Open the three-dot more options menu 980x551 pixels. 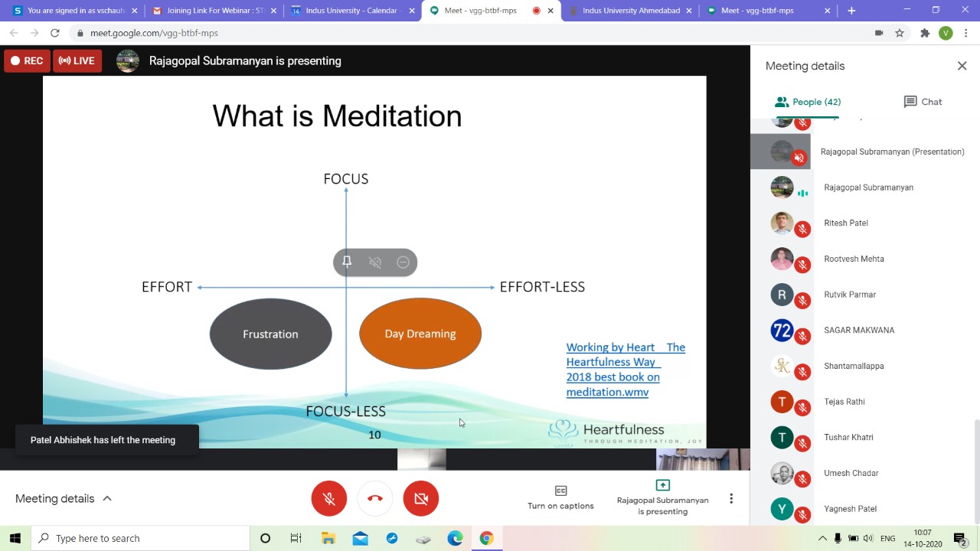[731, 498]
